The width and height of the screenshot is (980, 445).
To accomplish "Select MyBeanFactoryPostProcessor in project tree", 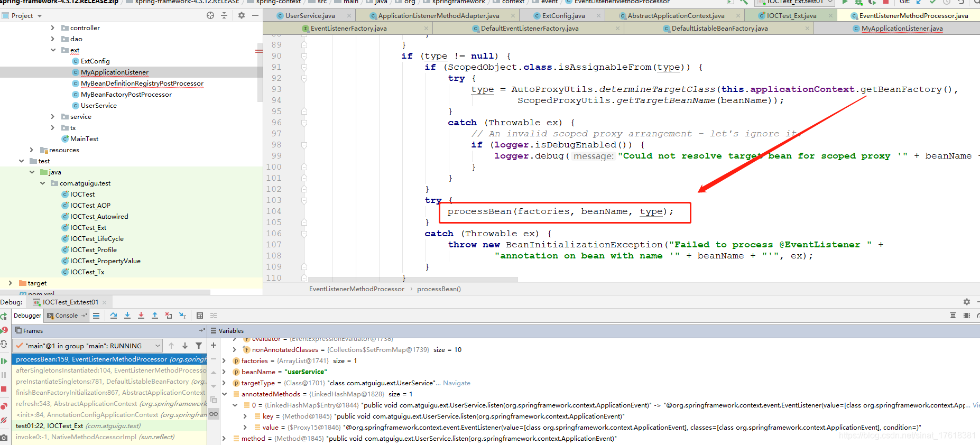I will click(x=126, y=94).
